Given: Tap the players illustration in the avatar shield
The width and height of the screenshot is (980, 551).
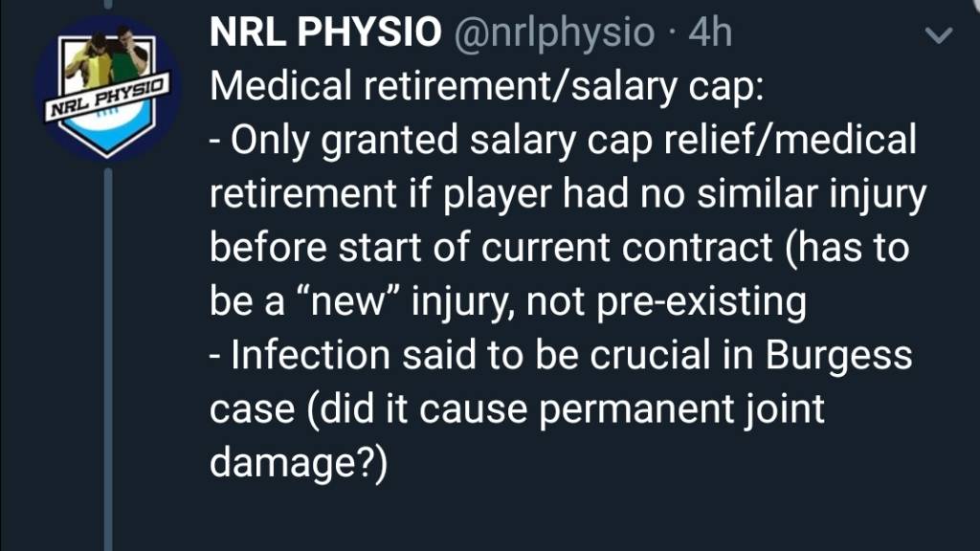Looking at the screenshot, I should click(x=107, y=57).
